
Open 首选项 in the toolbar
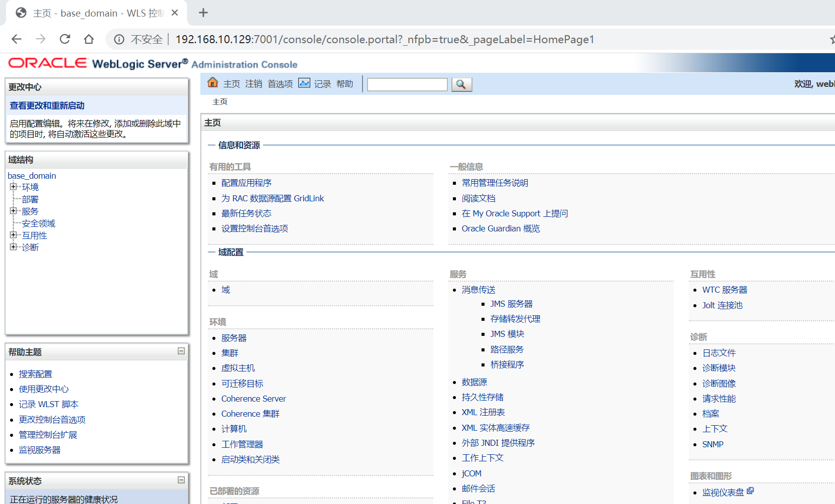point(280,84)
